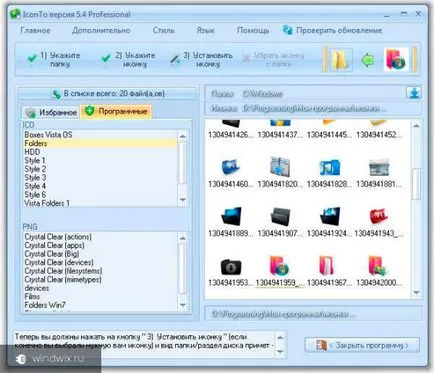The height and width of the screenshot is (373, 434).
Task: Select HDD in the ICO list
Action: (x=100, y=152)
